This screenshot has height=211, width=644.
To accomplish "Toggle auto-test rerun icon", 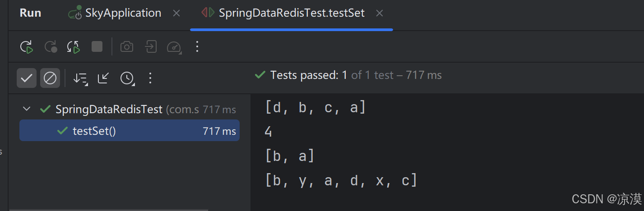I will [74, 46].
